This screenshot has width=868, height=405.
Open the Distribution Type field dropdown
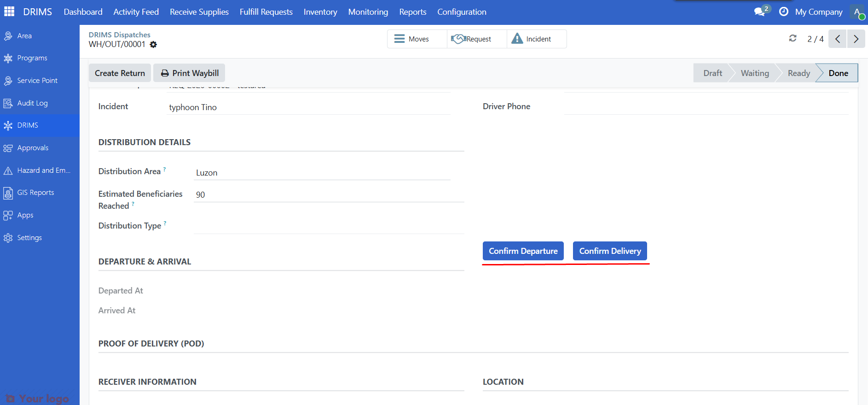329,226
